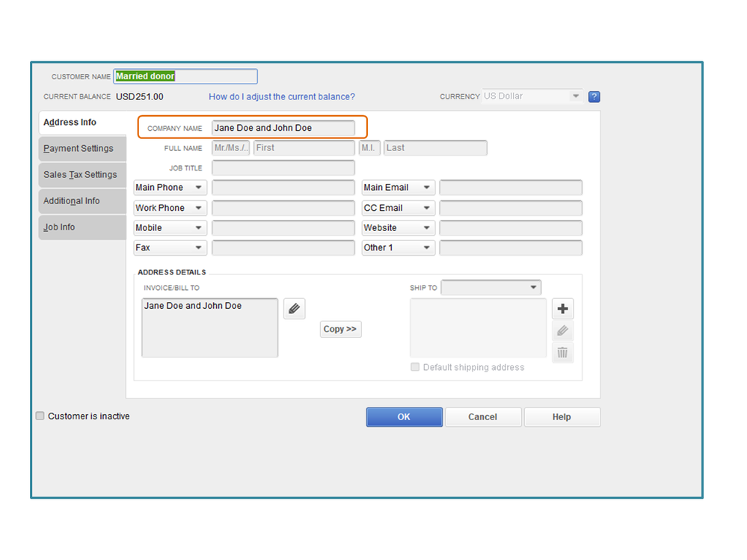The height and width of the screenshot is (560, 747).
Task: Click the Copy >> button
Action: pos(340,329)
